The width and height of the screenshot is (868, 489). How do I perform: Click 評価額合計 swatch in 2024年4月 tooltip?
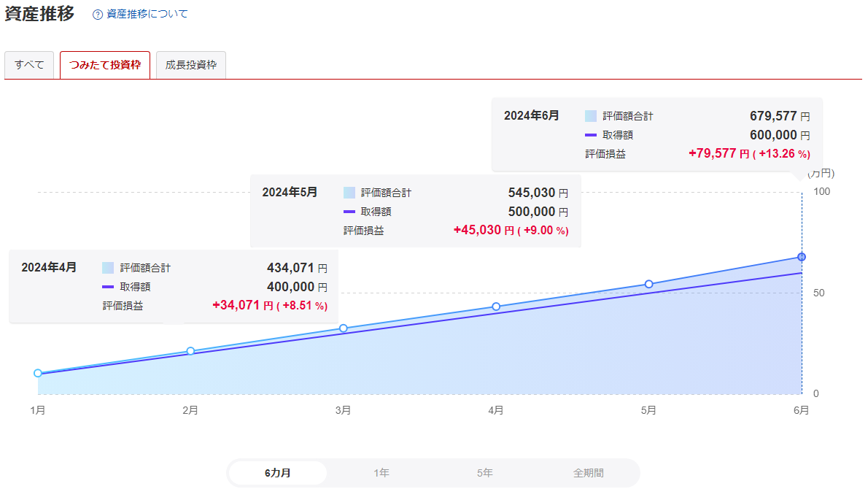(x=108, y=268)
